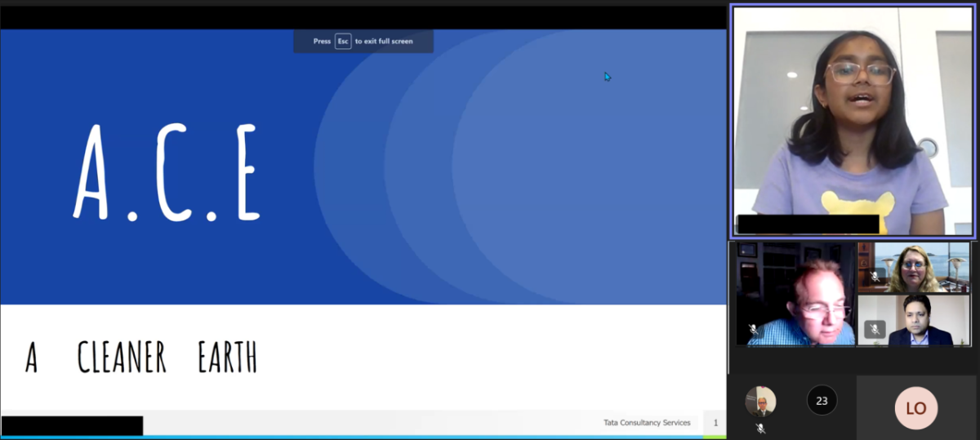The width and height of the screenshot is (980, 440).
Task: Select the video tile of man in dark suit
Action: [x=913, y=320]
